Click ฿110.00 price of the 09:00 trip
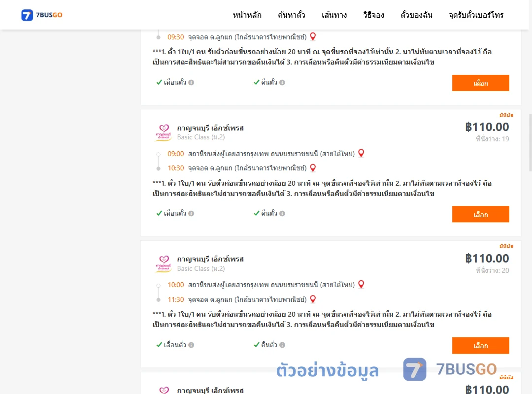This screenshot has width=532, height=394. click(x=487, y=127)
